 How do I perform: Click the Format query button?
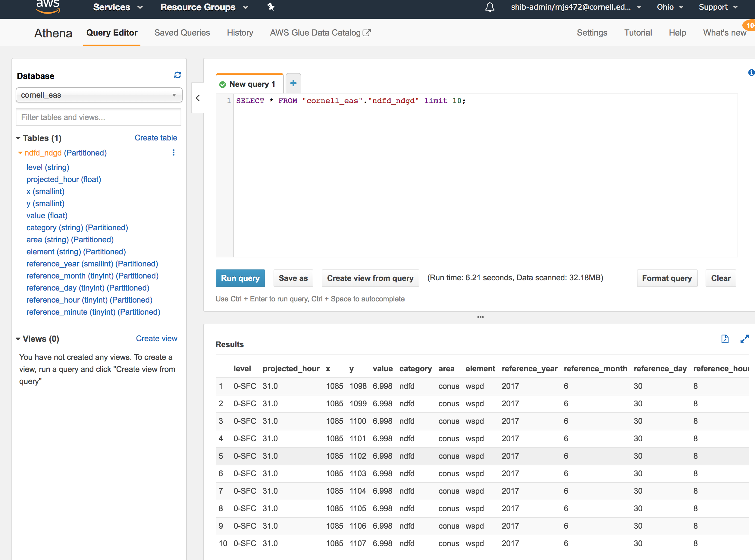click(667, 278)
